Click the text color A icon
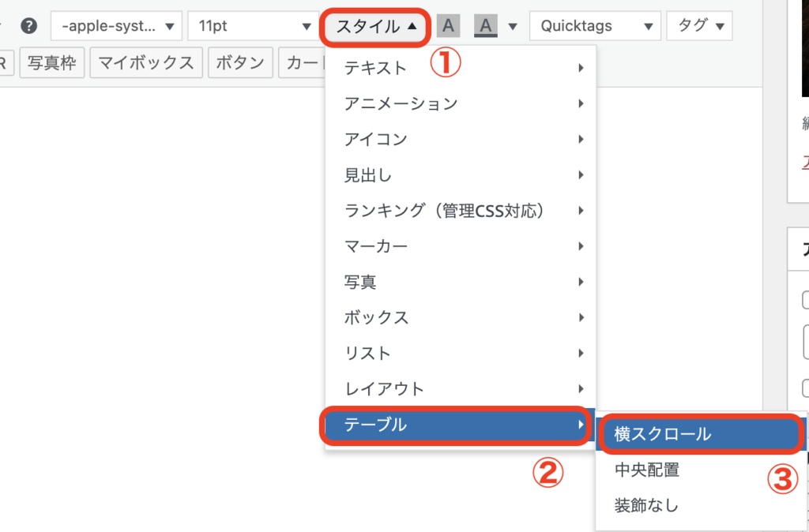 coord(448,26)
